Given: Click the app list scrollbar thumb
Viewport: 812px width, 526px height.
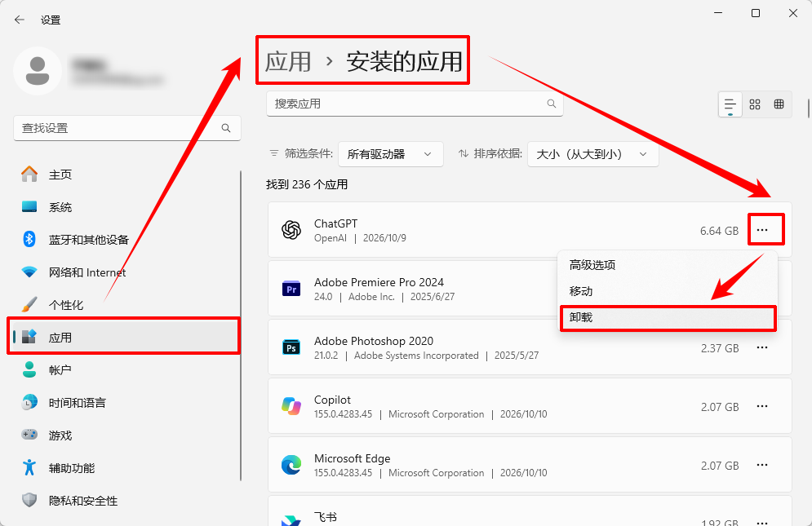Looking at the screenshot, I should (809, 108).
